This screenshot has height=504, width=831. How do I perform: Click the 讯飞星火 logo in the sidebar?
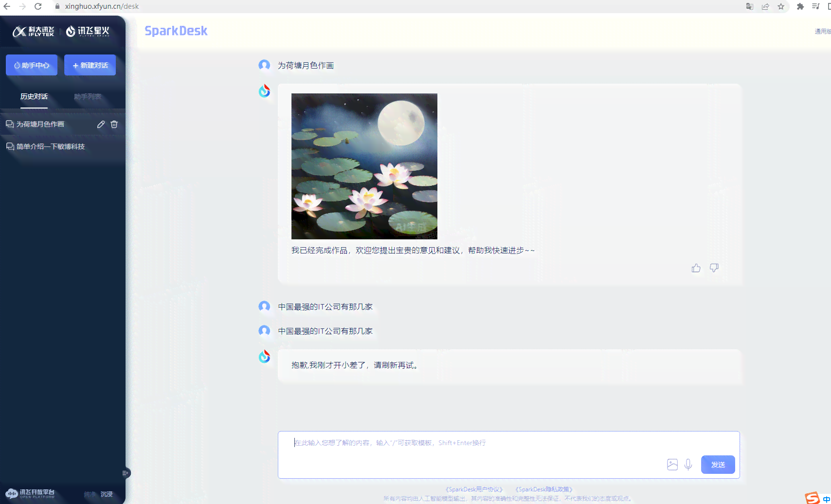pos(88,31)
